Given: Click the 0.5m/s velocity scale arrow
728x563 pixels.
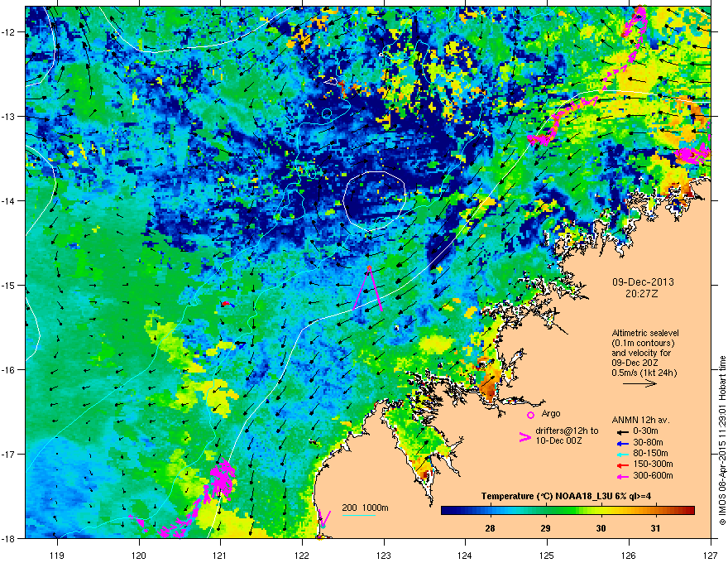Looking at the screenshot, I should coord(639,383).
